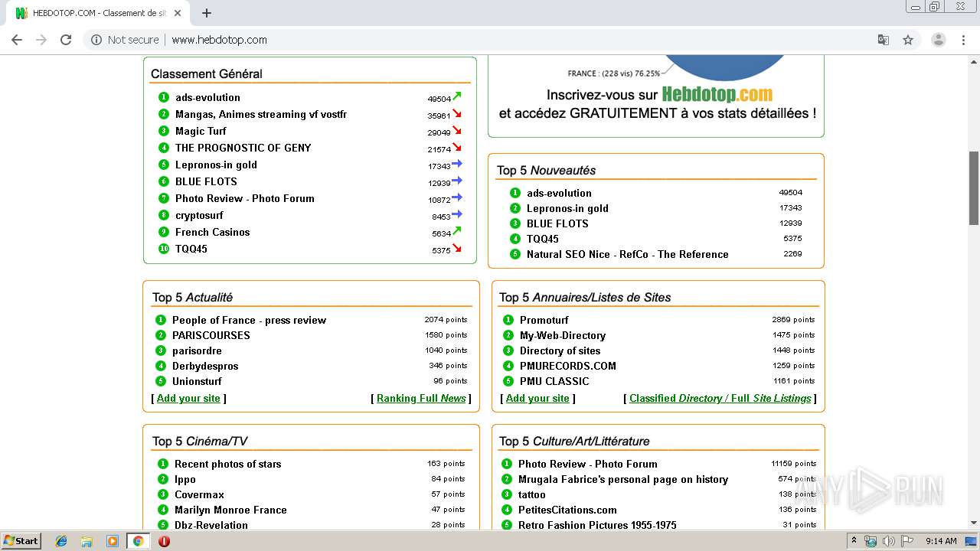Viewport: 980px width, 551px height.
Task: Click the vertical scrollbar thumb
Action: 974,188
